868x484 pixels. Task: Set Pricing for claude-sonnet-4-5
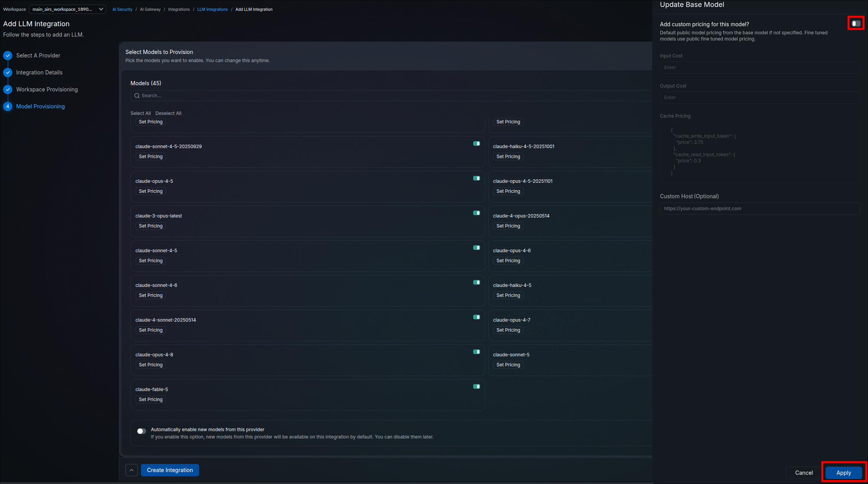(x=151, y=261)
